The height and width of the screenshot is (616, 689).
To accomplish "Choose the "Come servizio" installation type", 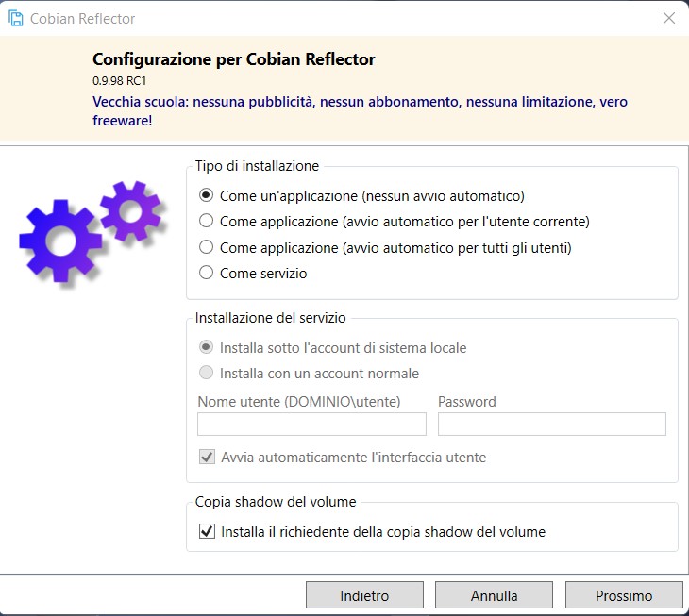I will [206, 273].
